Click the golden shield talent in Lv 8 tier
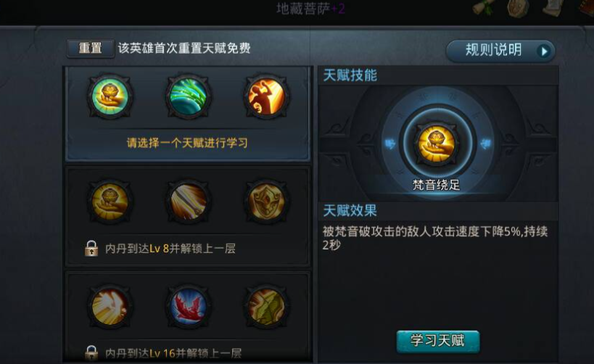 267,201
